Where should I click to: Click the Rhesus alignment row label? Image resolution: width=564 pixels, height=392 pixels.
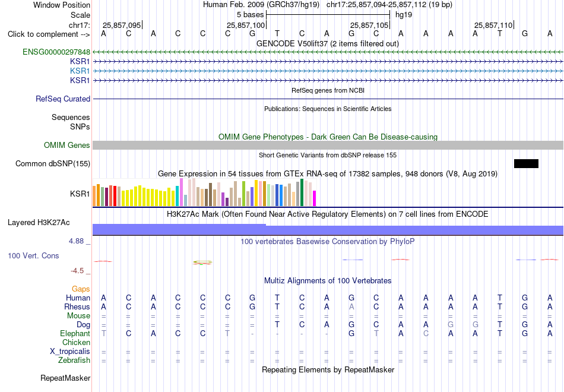click(x=77, y=306)
